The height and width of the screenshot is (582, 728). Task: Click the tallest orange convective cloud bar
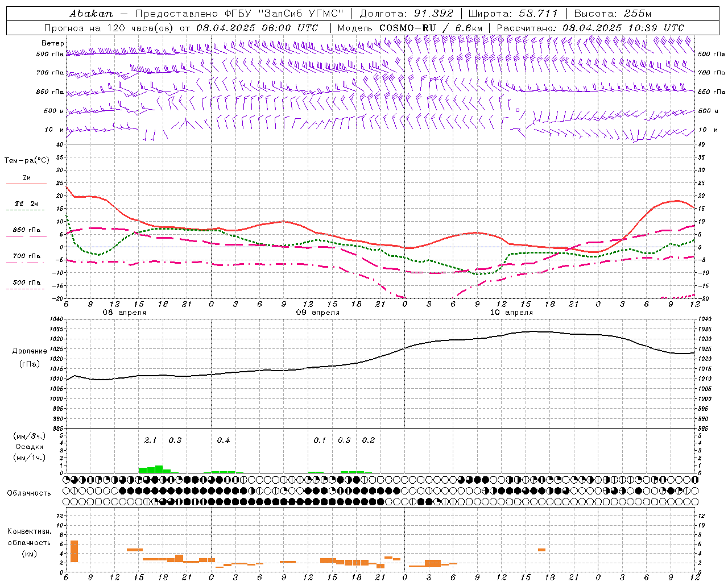tap(74, 551)
